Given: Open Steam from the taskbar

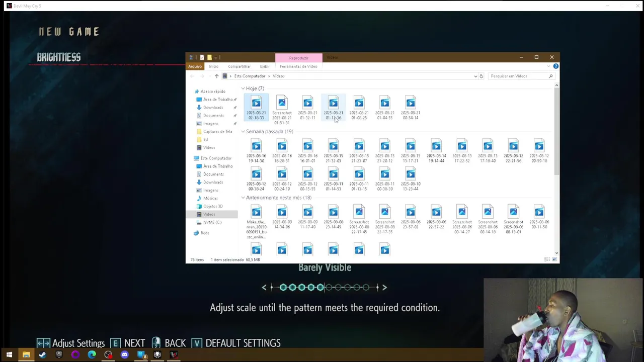Looking at the screenshot, I should (42, 355).
